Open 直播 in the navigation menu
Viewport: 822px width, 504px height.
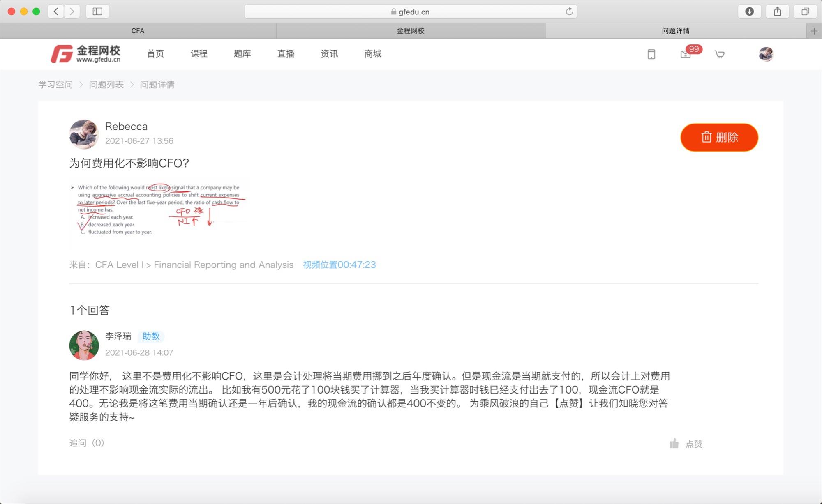coord(286,53)
